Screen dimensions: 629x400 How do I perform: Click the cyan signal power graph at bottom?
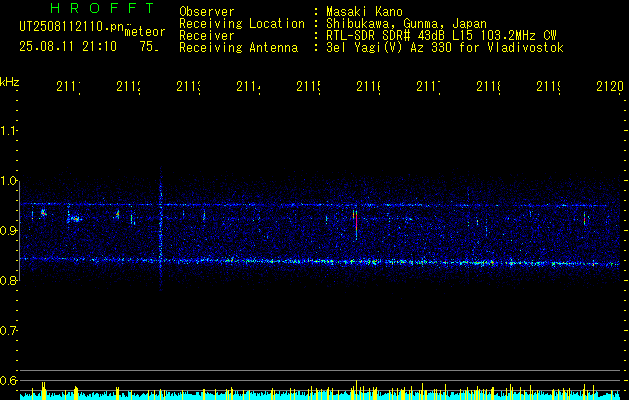(320, 396)
